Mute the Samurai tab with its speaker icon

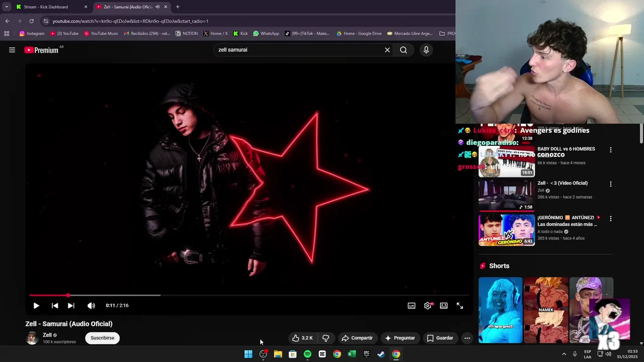tap(157, 7)
